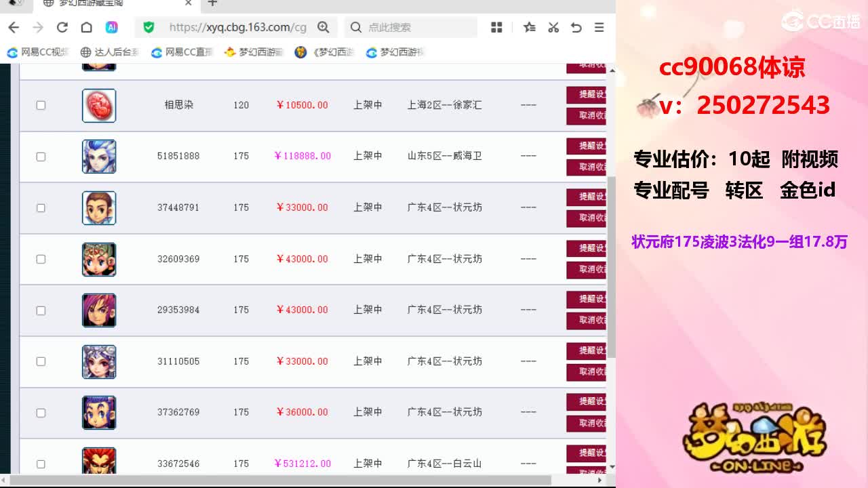Open the character avatar for 33672546
This screenshot has width=868, height=488.
99,460
